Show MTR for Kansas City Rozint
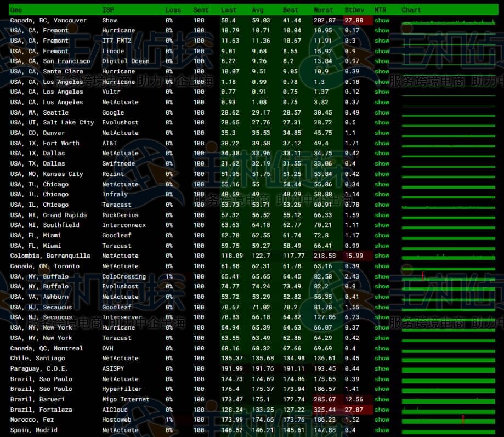504x437 pixels. click(382, 174)
